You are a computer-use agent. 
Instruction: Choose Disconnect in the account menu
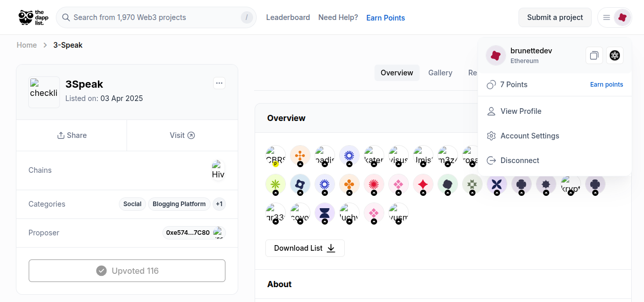(555, 160)
